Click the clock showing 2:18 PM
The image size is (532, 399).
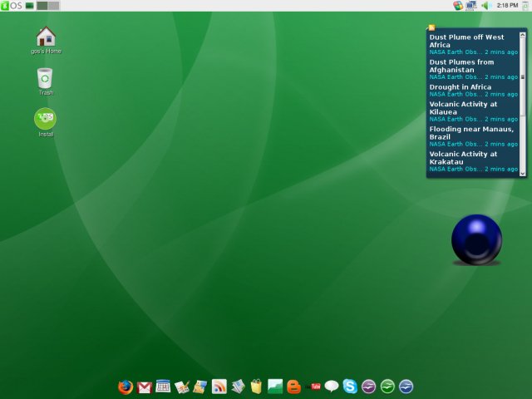[507, 6]
